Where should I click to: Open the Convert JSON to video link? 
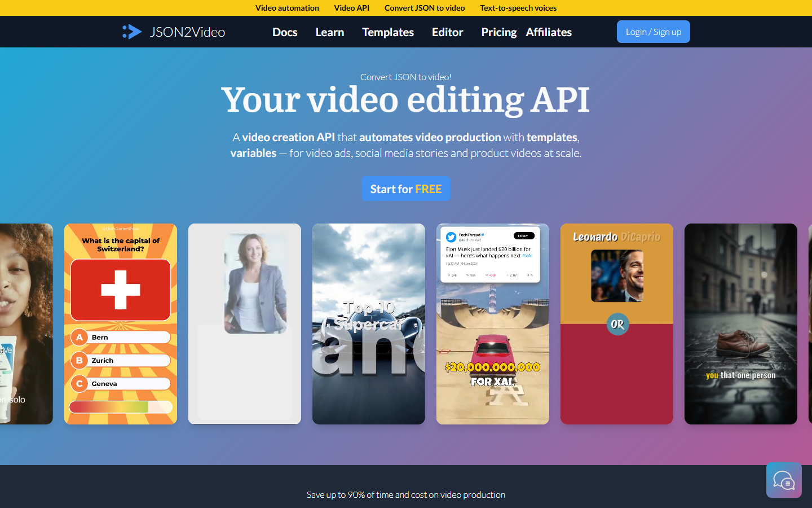pos(425,8)
